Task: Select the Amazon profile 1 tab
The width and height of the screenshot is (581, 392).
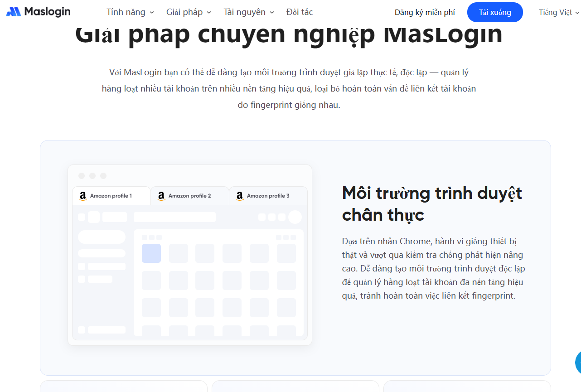Action: coord(111,196)
